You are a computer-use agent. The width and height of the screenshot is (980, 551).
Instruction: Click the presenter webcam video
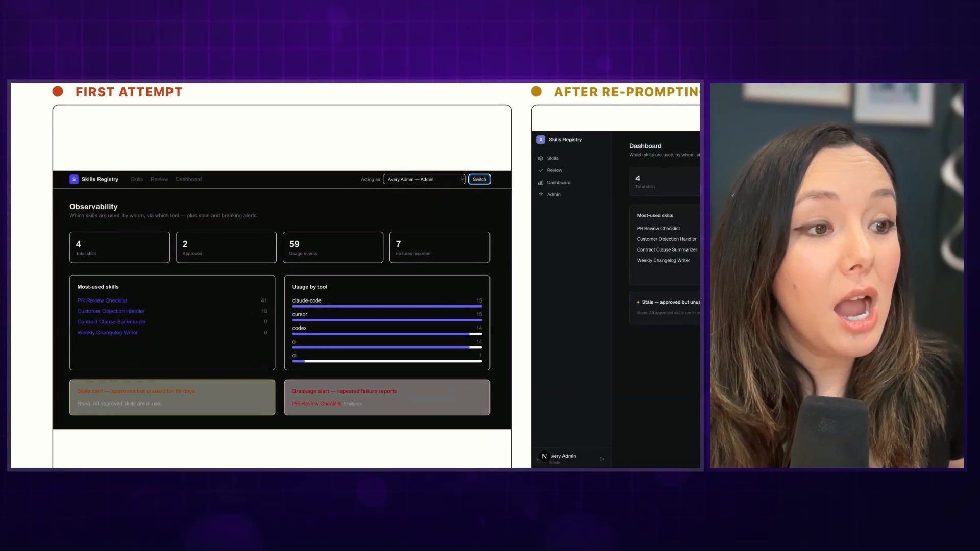tap(837, 275)
